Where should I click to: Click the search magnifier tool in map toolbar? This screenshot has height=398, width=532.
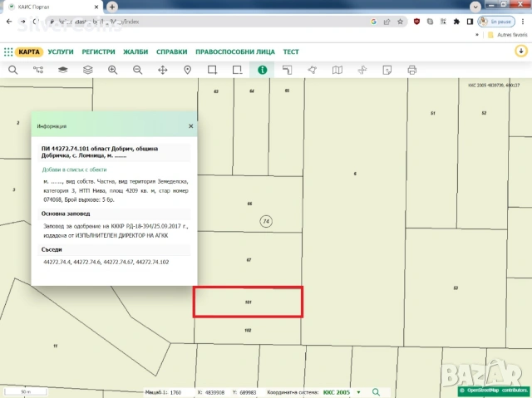(13, 70)
